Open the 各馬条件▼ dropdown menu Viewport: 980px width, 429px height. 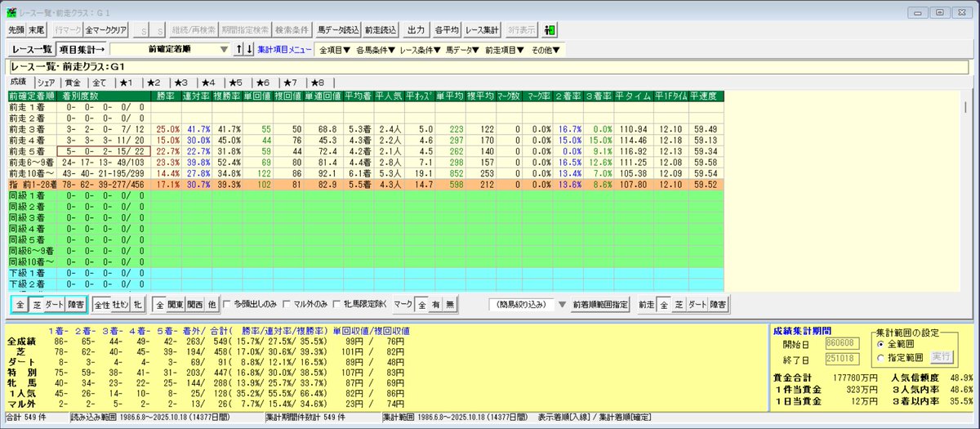[x=375, y=50]
